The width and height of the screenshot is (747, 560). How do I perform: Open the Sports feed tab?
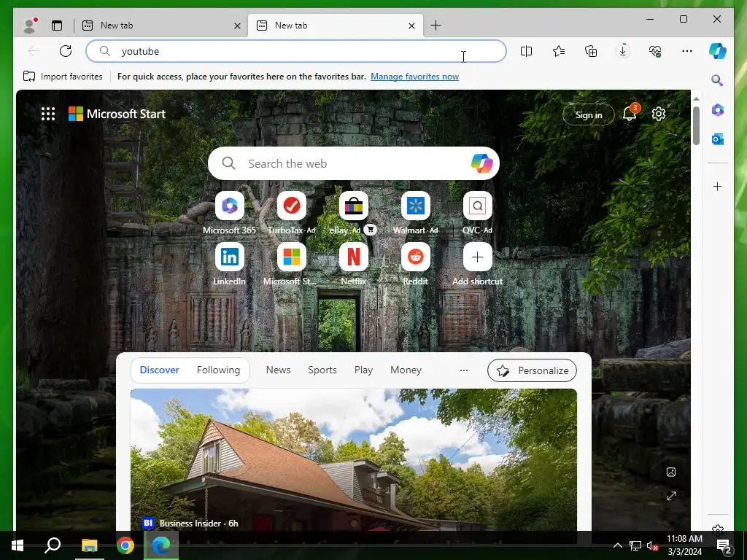click(322, 370)
